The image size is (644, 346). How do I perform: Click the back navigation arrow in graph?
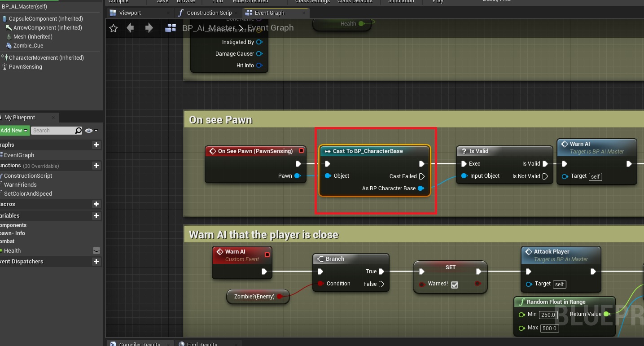coord(130,28)
